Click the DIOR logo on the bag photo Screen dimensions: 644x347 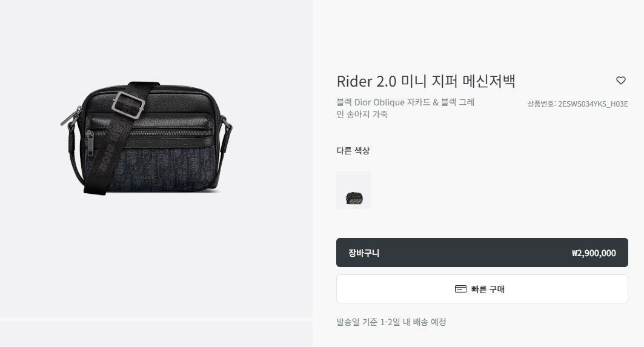pyautogui.click(x=148, y=177)
